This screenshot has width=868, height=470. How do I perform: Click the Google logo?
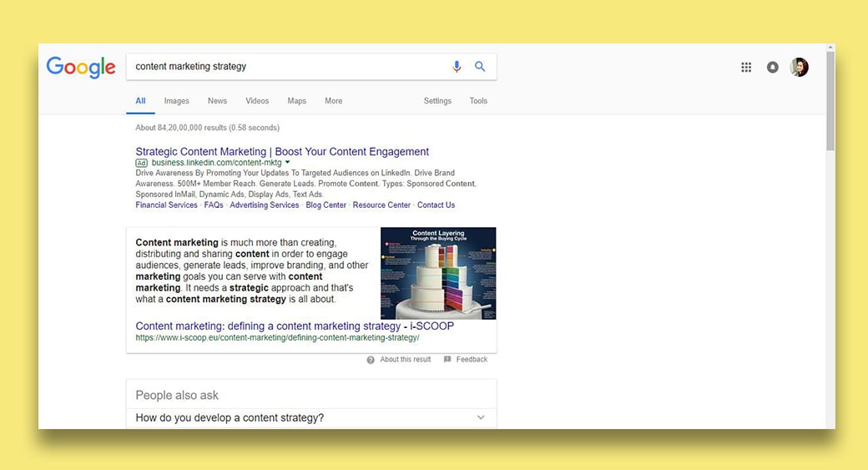[x=81, y=67]
